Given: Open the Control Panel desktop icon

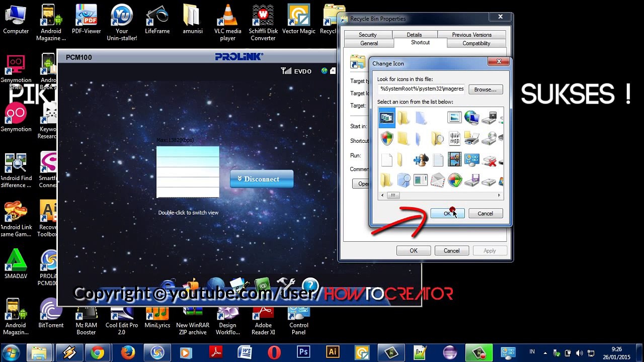Looking at the screenshot, I should coord(299,320).
